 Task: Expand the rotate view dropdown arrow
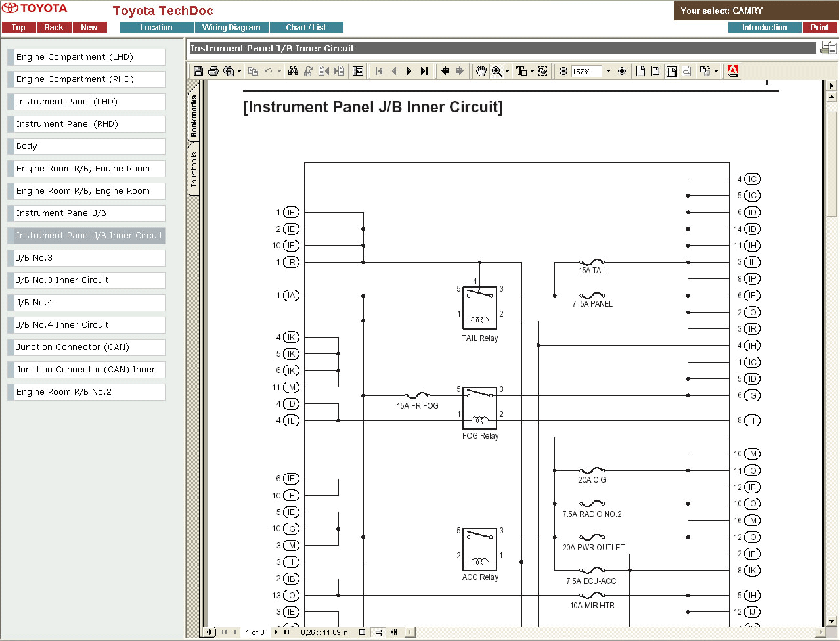tap(716, 71)
